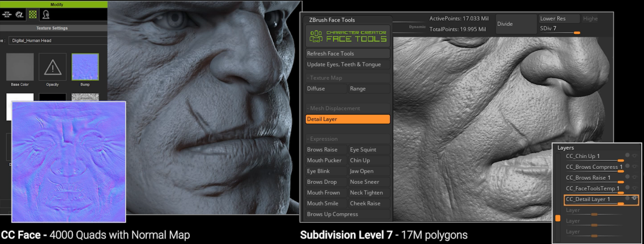
Task: Toggle visibility eye of CC_Brows Compress 1
Action: pos(634,166)
